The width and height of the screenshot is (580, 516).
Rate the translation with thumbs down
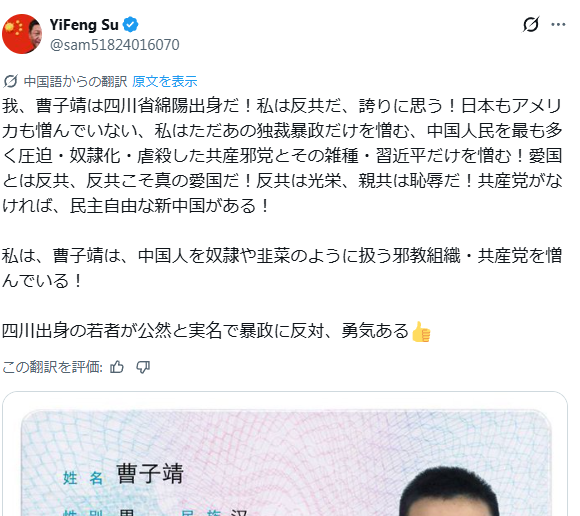tap(143, 367)
